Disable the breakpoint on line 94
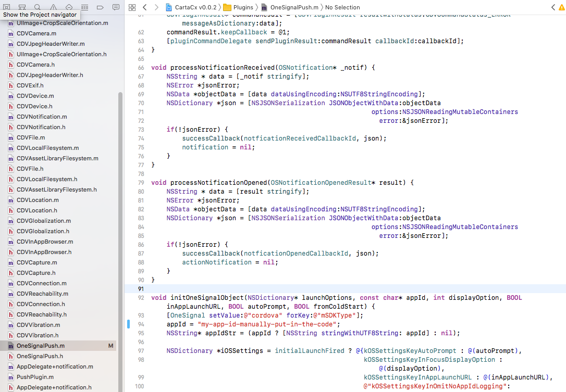 click(x=128, y=324)
